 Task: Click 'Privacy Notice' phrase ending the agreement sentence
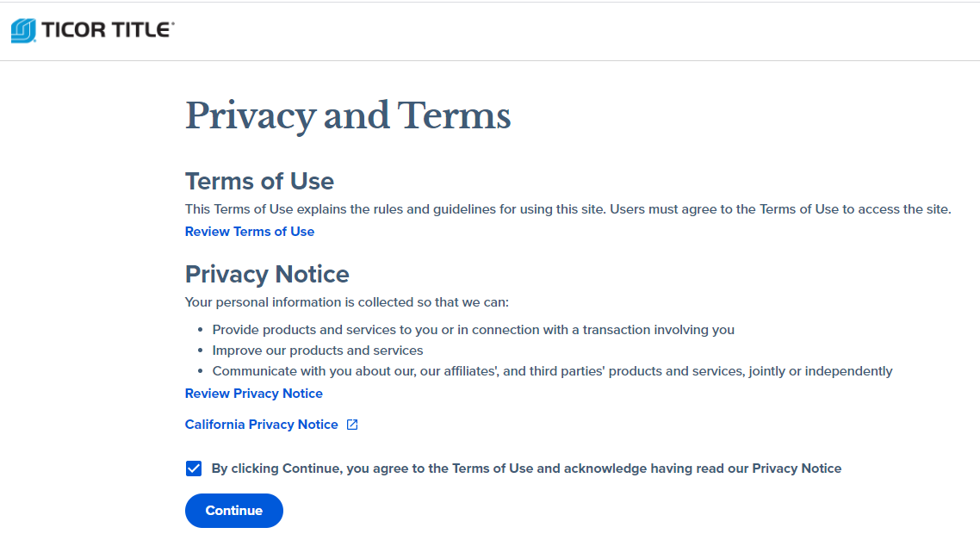pyautogui.click(x=797, y=469)
